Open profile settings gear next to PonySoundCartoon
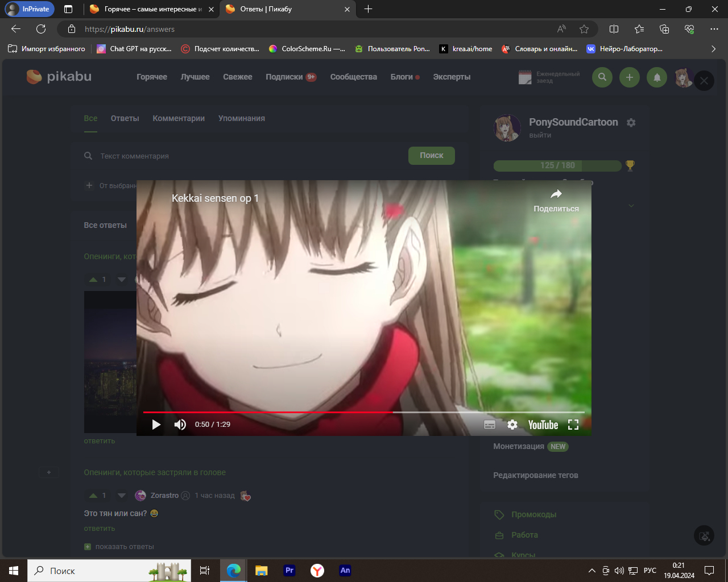This screenshot has height=582, width=728. point(631,123)
